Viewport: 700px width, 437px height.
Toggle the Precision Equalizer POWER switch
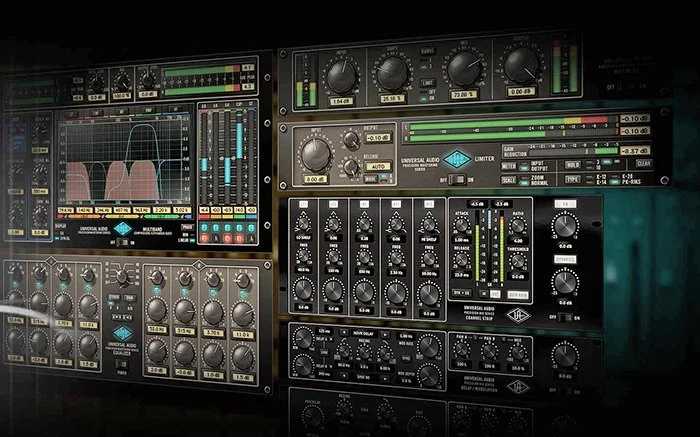tap(121, 363)
